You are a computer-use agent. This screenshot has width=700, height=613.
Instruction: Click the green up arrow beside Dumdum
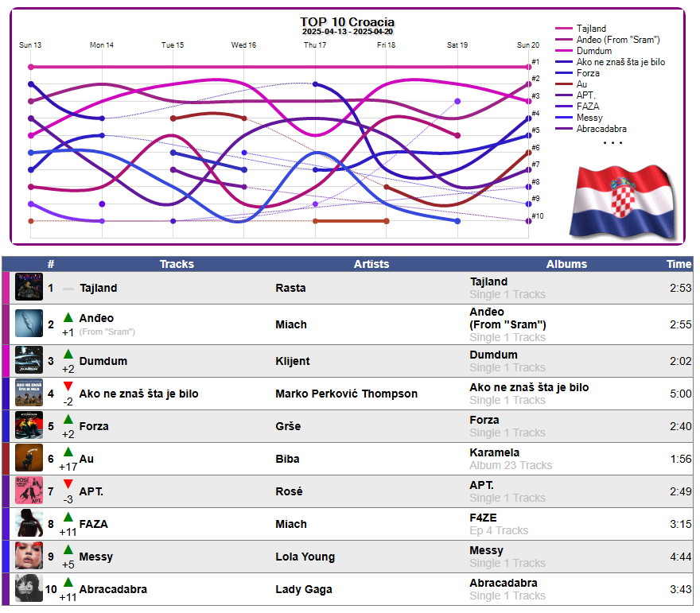click(68, 355)
